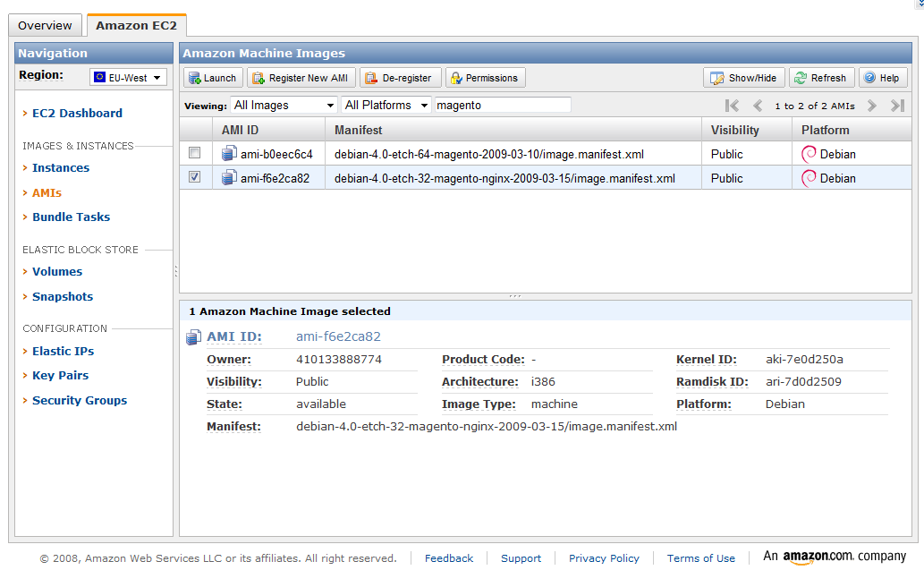Open Bundle Tasks in navigation
924x570 pixels.
pos(72,217)
